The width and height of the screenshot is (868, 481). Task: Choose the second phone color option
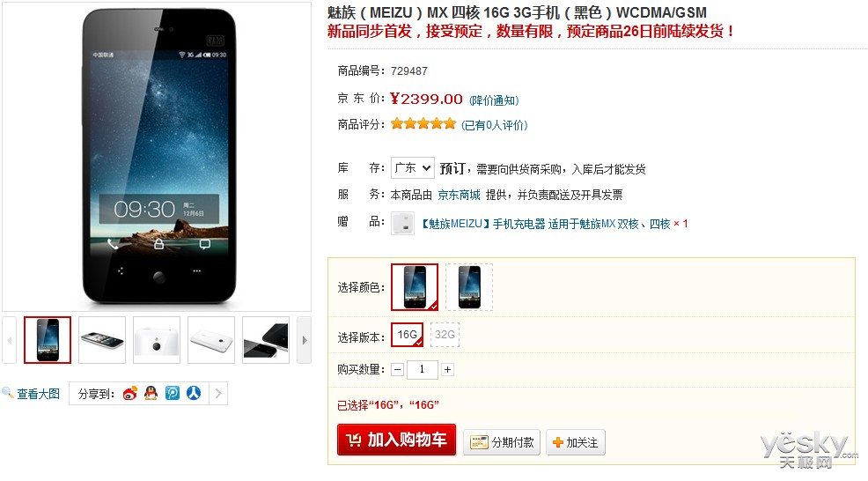469,287
